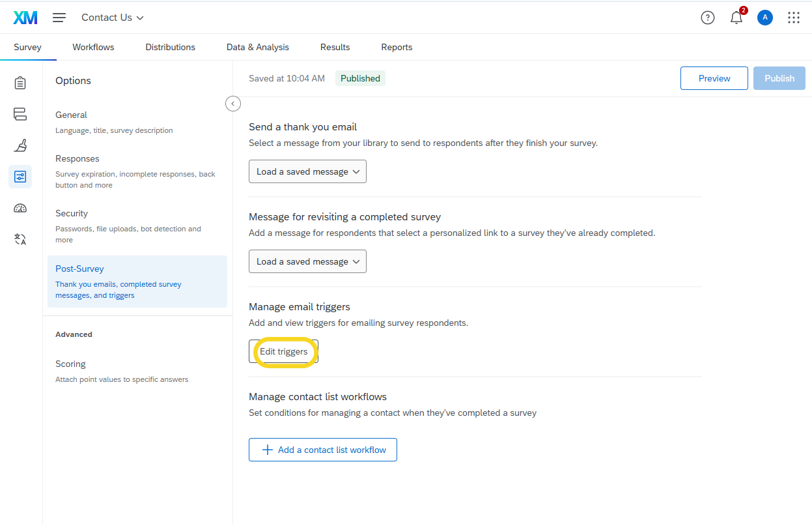Open the notifications bell
The height and width of the screenshot is (524, 812).
click(x=736, y=18)
